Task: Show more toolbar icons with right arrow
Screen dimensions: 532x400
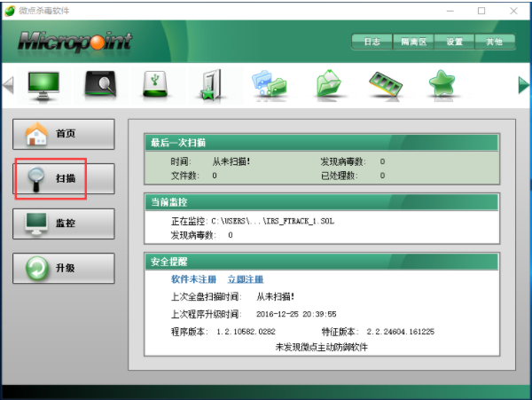Action: pos(523,84)
